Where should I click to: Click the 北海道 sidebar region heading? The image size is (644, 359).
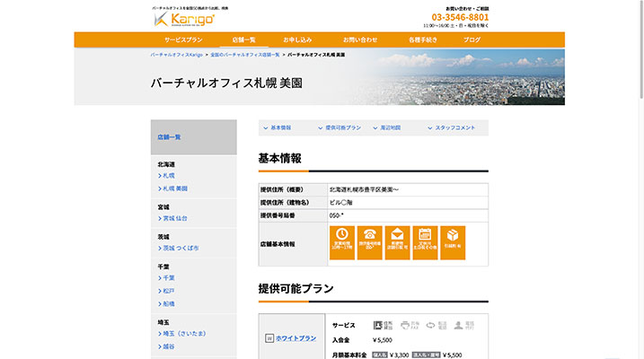[x=166, y=164]
